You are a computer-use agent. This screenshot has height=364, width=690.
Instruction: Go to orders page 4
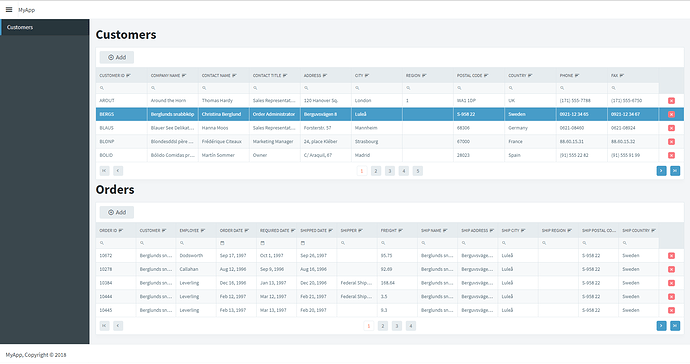click(x=411, y=326)
